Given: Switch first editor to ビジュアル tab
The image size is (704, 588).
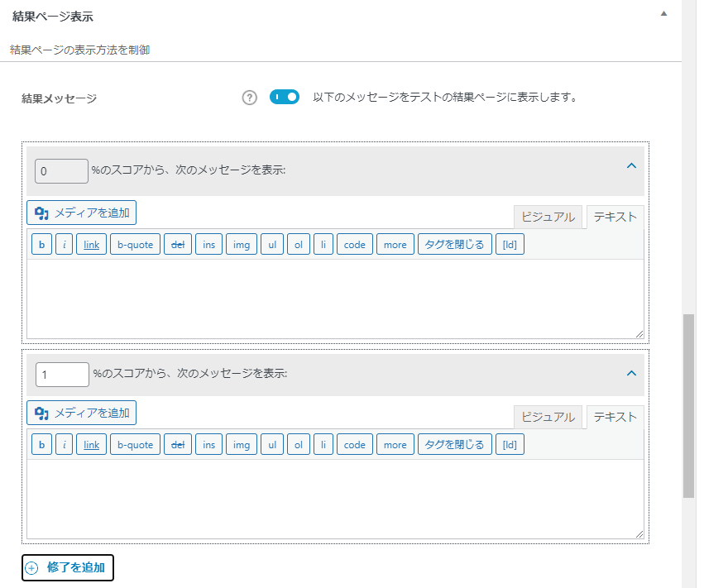Looking at the screenshot, I should (548, 218).
